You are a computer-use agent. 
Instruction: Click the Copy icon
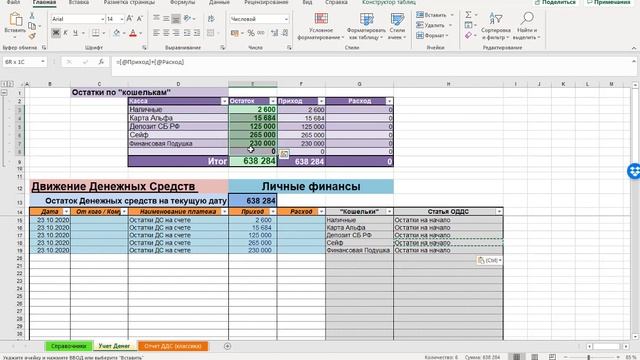31,26
